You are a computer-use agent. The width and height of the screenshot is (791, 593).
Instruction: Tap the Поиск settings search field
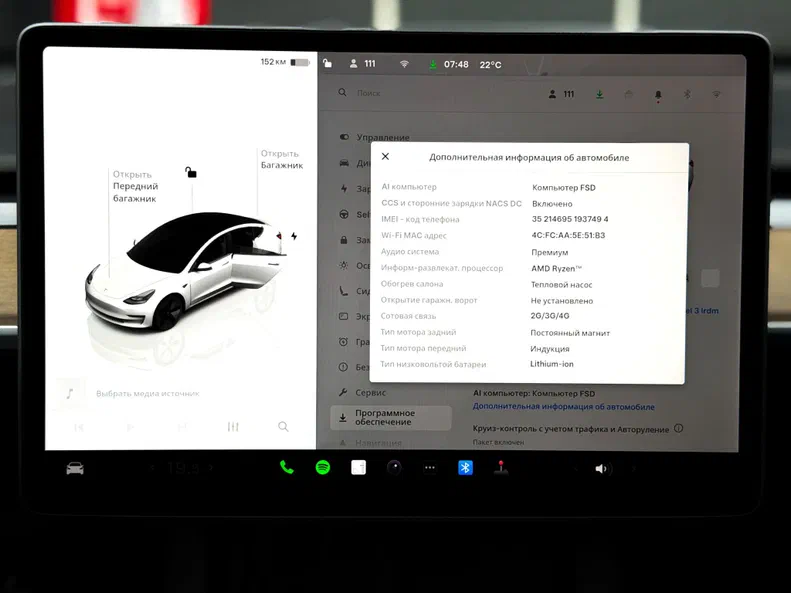tap(369, 93)
